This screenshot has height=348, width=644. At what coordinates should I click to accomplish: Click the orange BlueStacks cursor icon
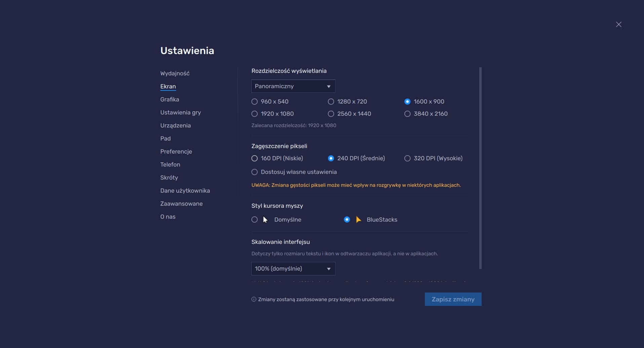[x=358, y=220]
